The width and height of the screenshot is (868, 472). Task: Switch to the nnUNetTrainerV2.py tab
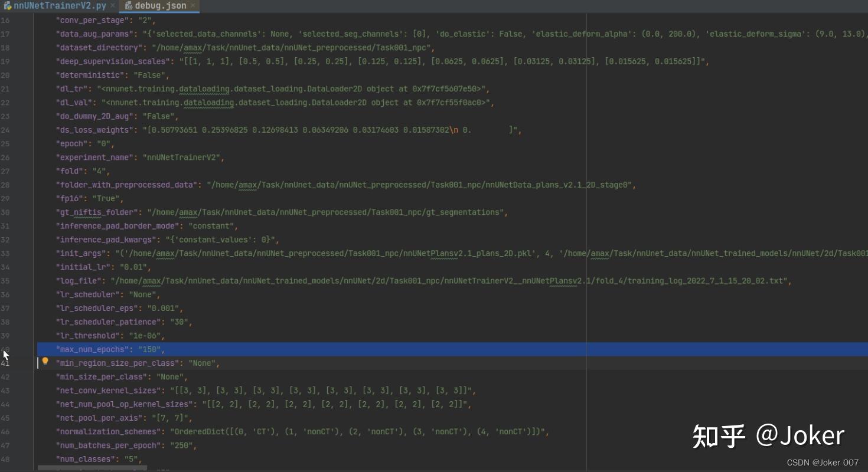click(x=59, y=6)
